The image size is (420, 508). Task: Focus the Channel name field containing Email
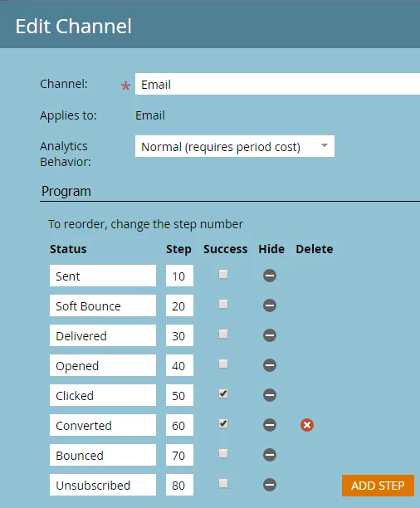pos(277,84)
